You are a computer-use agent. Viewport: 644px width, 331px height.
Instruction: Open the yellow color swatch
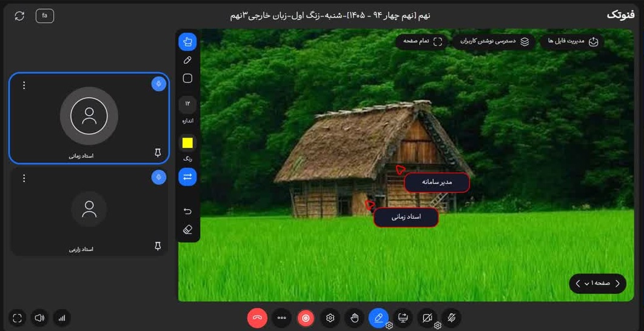point(187,143)
